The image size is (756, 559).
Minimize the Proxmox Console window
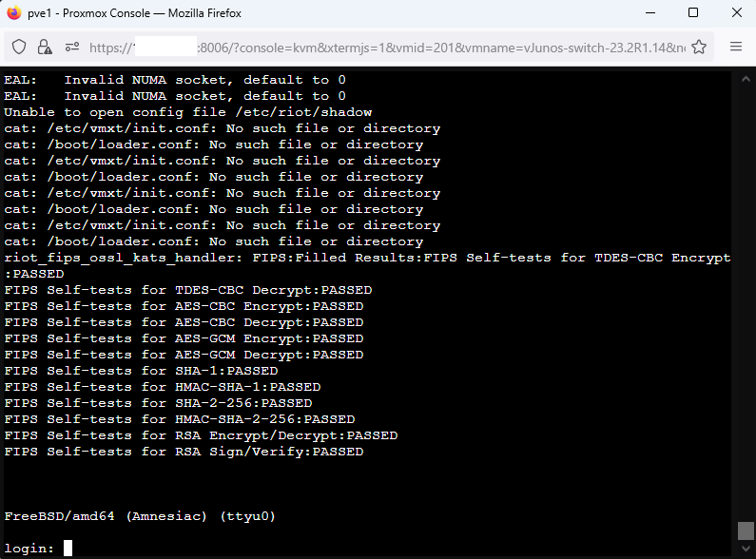tap(650, 13)
